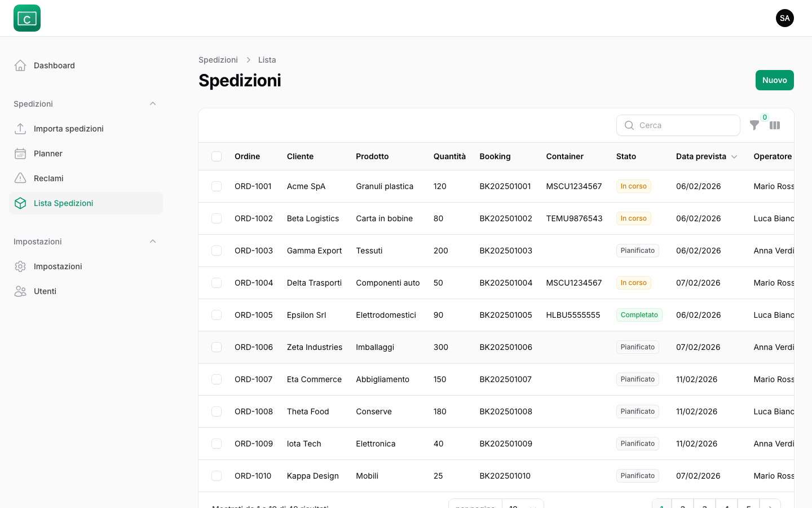The image size is (812, 508).
Task: Click the Utenti users icon
Action: [x=20, y=291]
